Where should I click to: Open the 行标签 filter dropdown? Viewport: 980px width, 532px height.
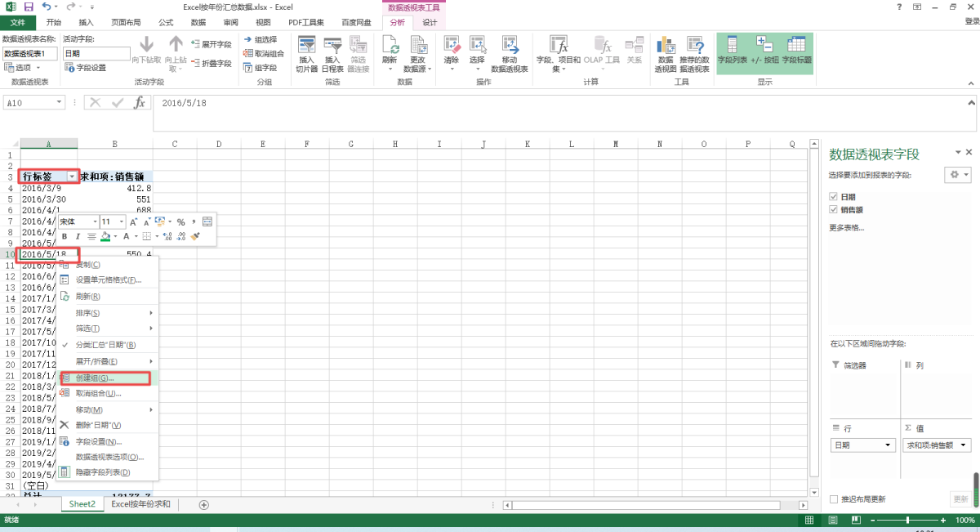[x=72, y=177]
